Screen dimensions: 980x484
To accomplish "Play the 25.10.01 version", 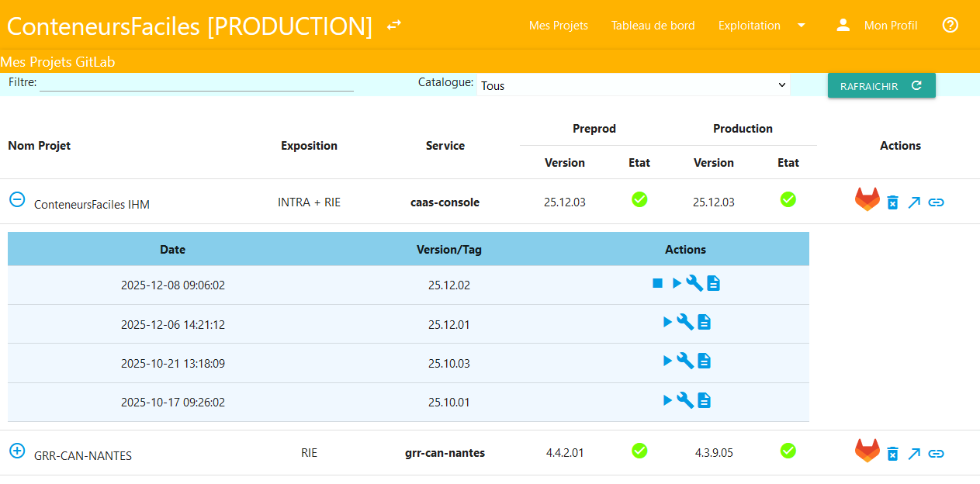I will point(667,400).
